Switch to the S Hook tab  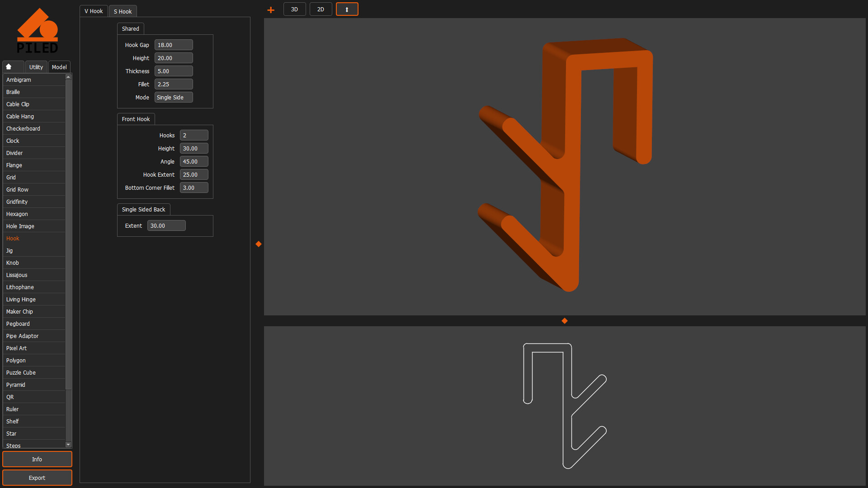click(x=123, y=11)
